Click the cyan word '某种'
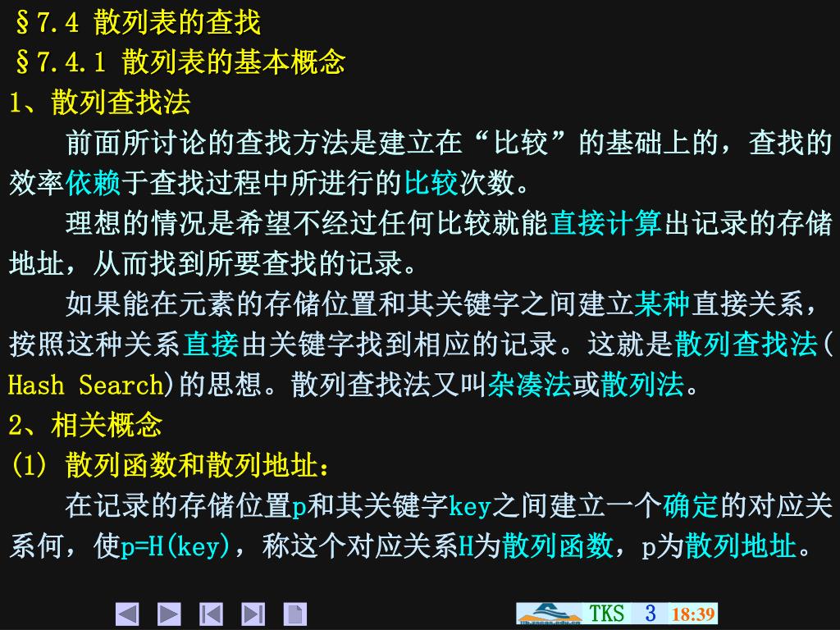840x630 pixels. coord(662,304)
